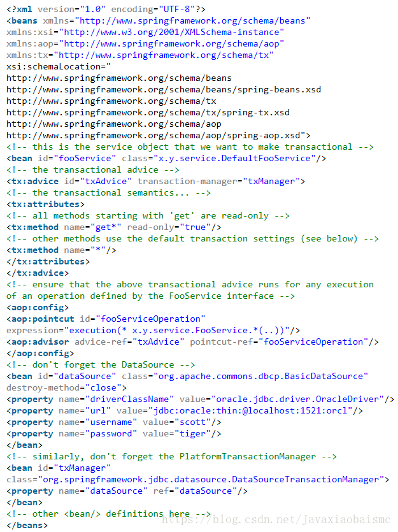The width and height of the screenshot is (398, 532).
Task: Click the password property value tiger line
Action: [x=113, y=434]
